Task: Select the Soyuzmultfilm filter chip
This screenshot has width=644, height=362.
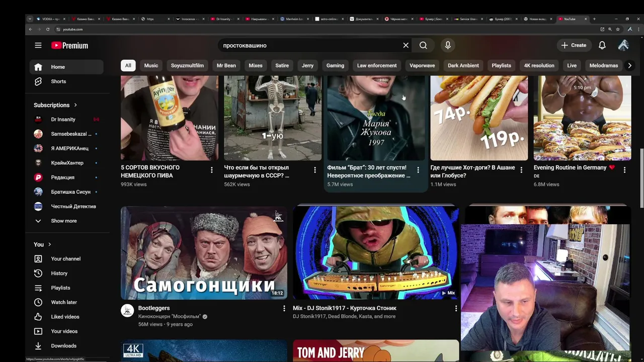Action: [x=187, y=65]
